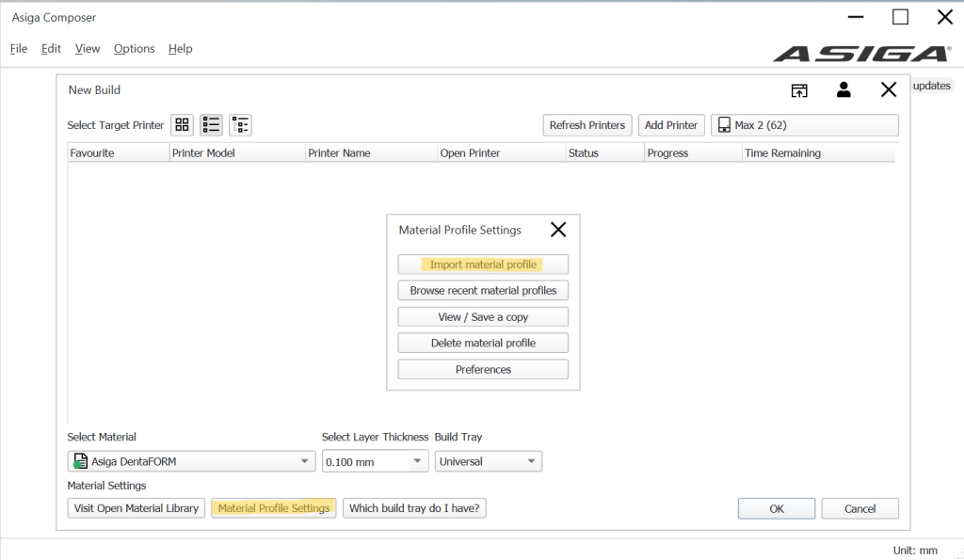
Task: Click the Time Remaining column header
Action: click(x=819, y=153)
